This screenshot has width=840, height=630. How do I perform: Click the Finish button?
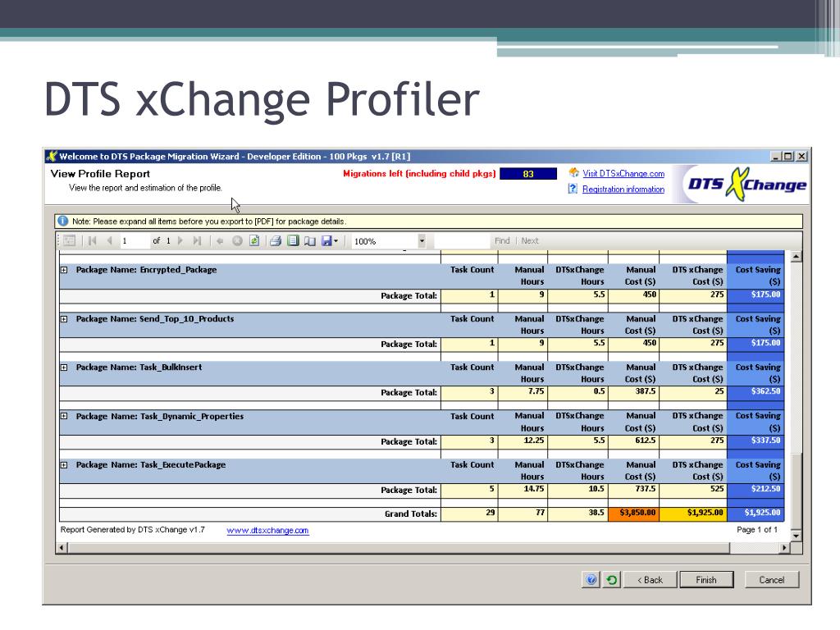point(706,580)
